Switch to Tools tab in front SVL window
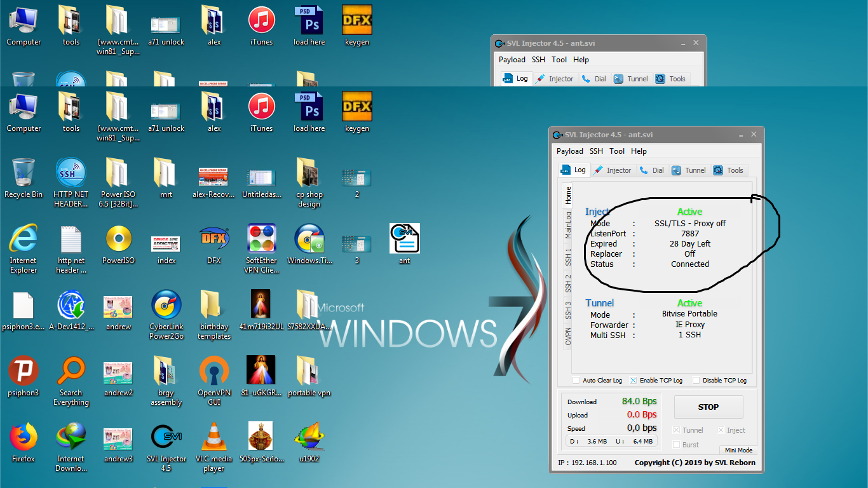 [728, 170]
